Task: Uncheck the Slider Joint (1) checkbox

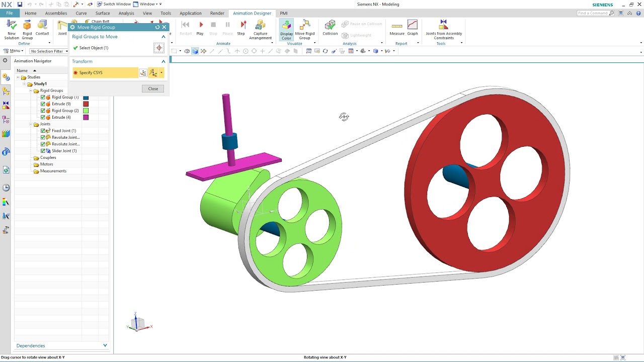Action: point(43,151)
